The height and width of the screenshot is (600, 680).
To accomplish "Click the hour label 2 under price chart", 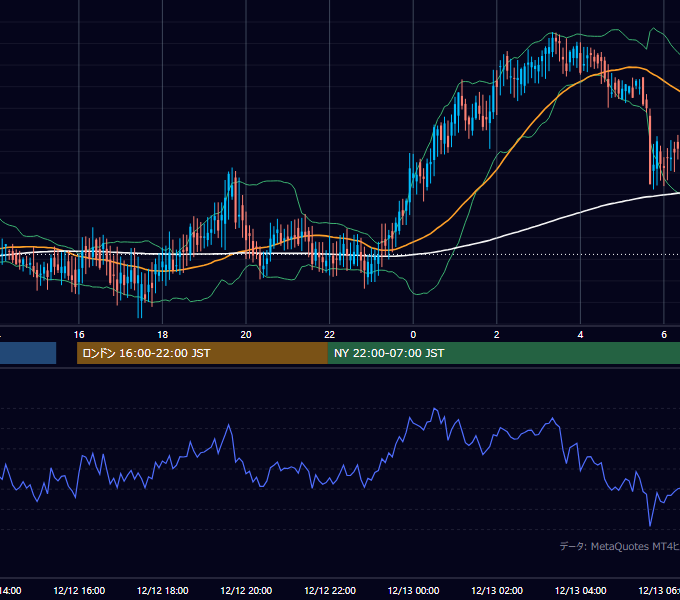I will [x=497, y=335].
